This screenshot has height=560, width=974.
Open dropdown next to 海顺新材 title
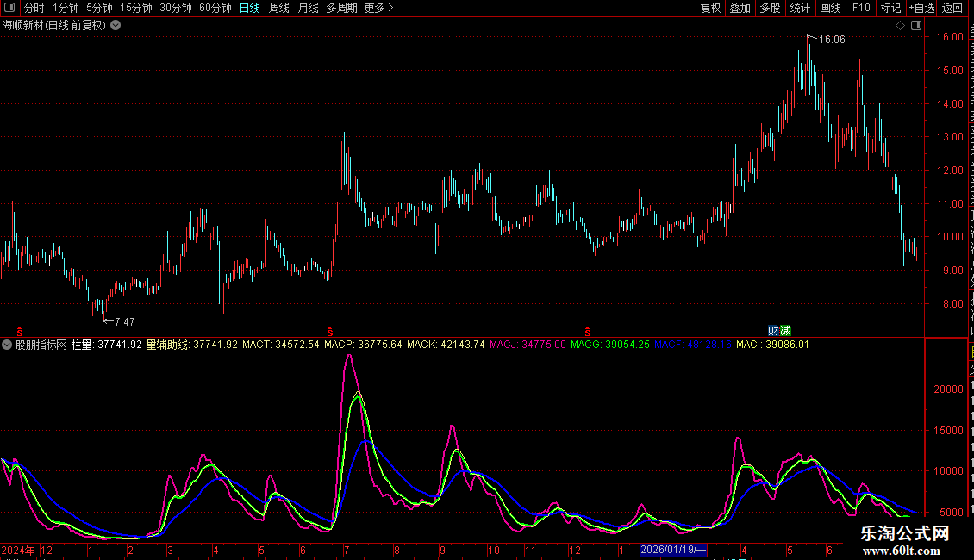(x=116, y=26)
